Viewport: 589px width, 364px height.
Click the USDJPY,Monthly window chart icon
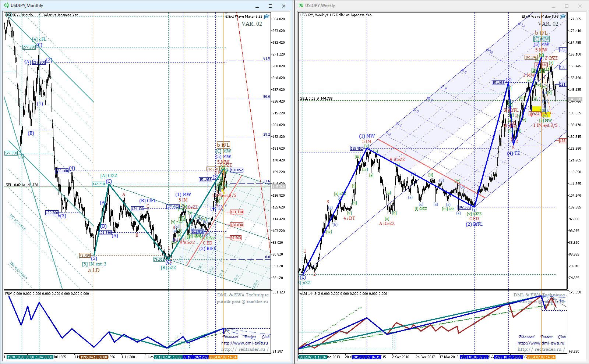pos(6,6)
